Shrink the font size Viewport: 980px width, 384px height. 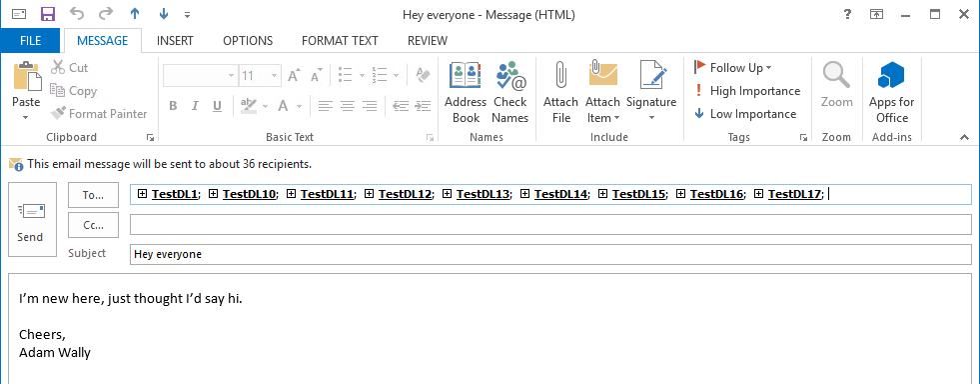coord(316,76)
